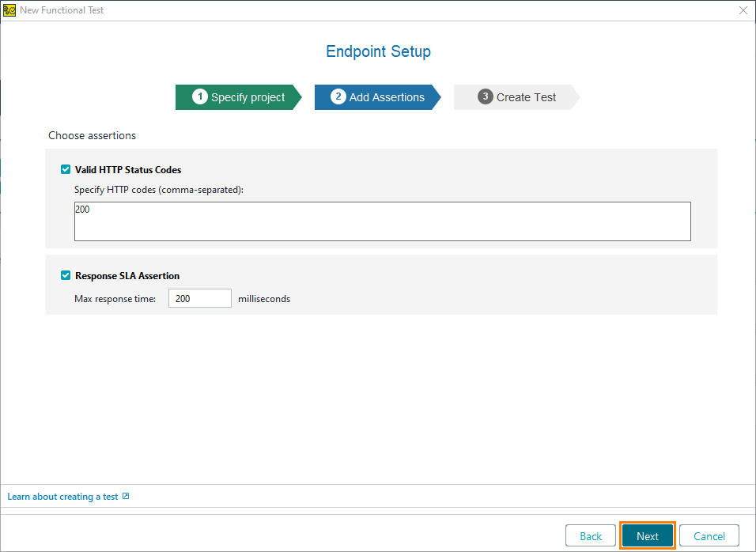
Task: Cancel the Endpoint Setup wizard
Action: (709, 535)
